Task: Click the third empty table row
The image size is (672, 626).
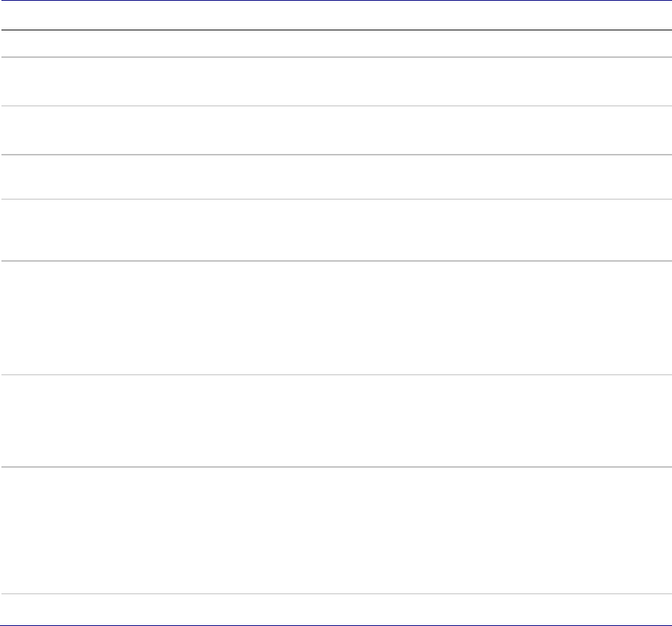Action: click(336, 130)
